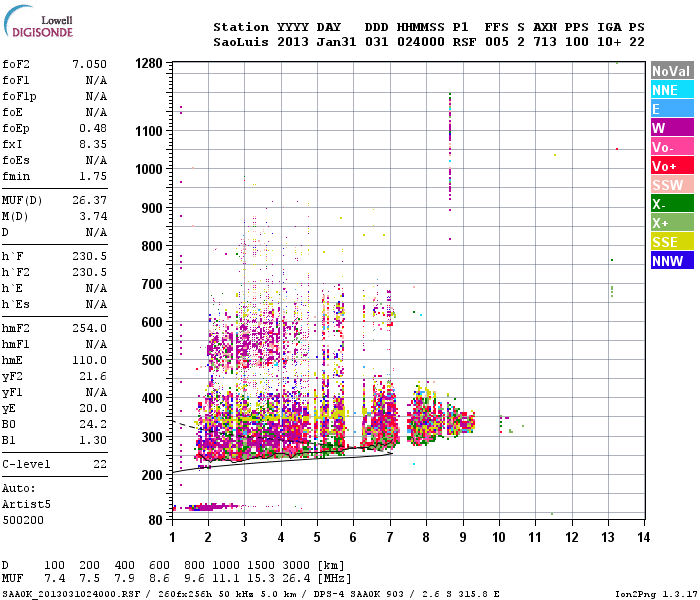Click the F-layer echo cluster near 8 MHz
This screenshot has width=700, height=600.
point(424,414)
